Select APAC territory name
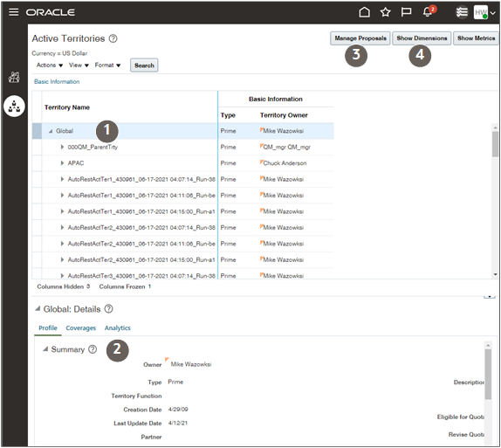 tap(76, 163)
